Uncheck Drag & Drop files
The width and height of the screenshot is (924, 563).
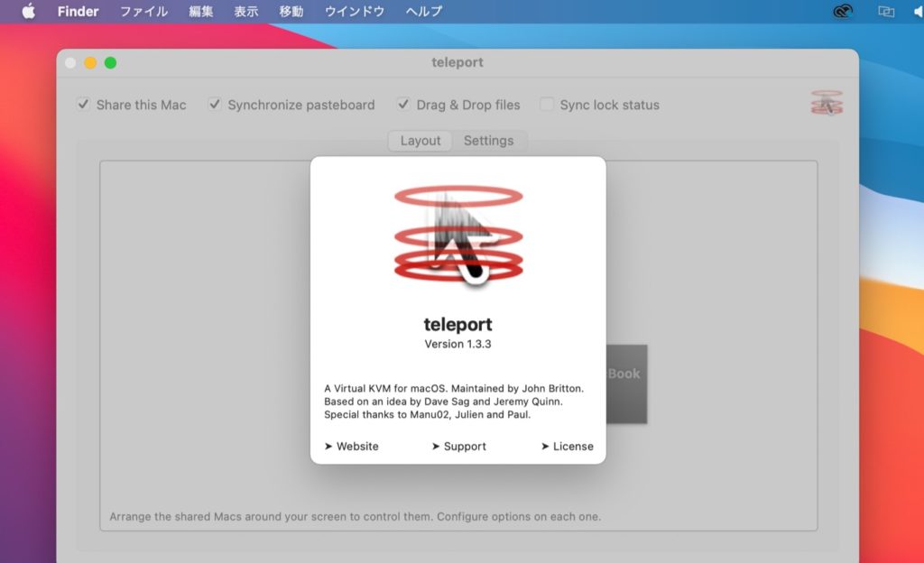(x=403, y=104)
